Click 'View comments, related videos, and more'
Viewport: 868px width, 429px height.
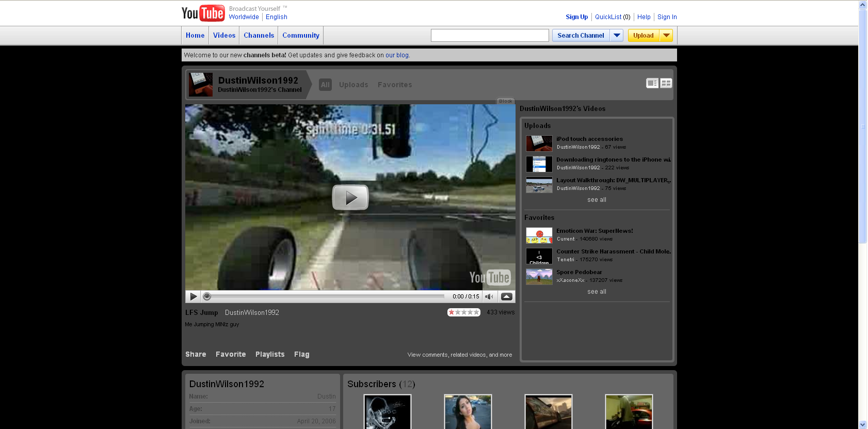pyautogui.click(x=460, y=355)
